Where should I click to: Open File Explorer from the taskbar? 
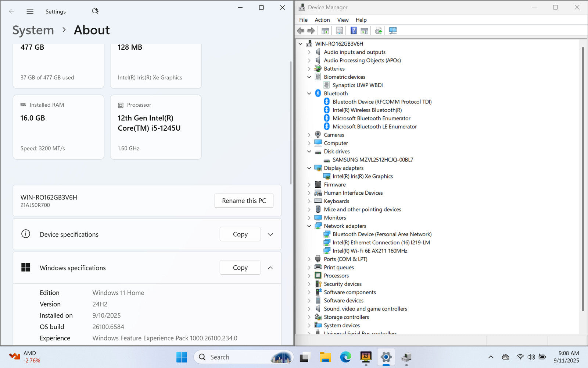coord(325,357)
